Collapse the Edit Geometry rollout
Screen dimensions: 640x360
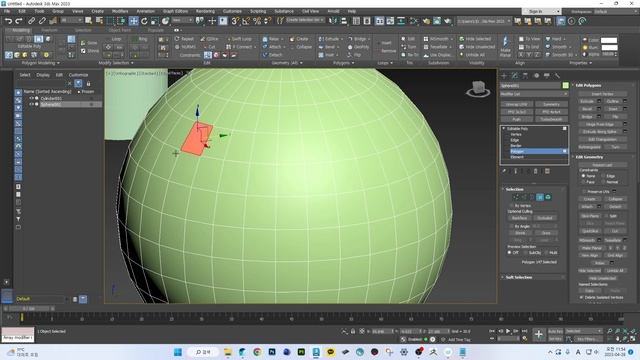tap(589, 157)
